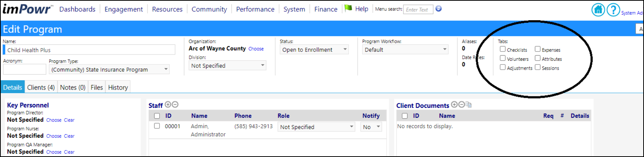Click Client Documents Details column header

tap(580, 116)
